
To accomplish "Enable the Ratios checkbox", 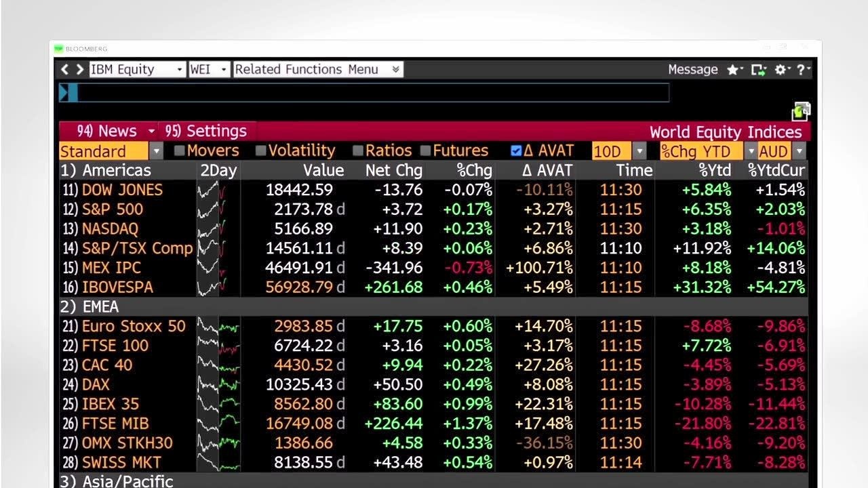I will pyautogui.click(x=357, y=151).
